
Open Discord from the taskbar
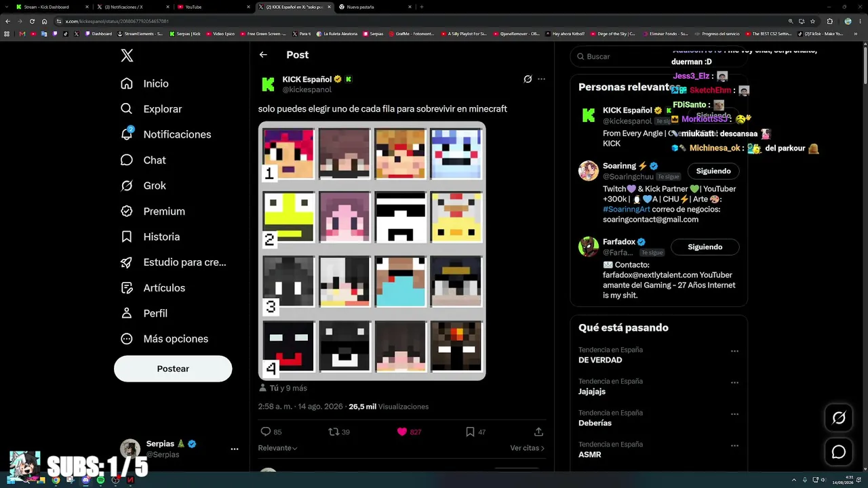pyautogui.click(x=85, y=481)
